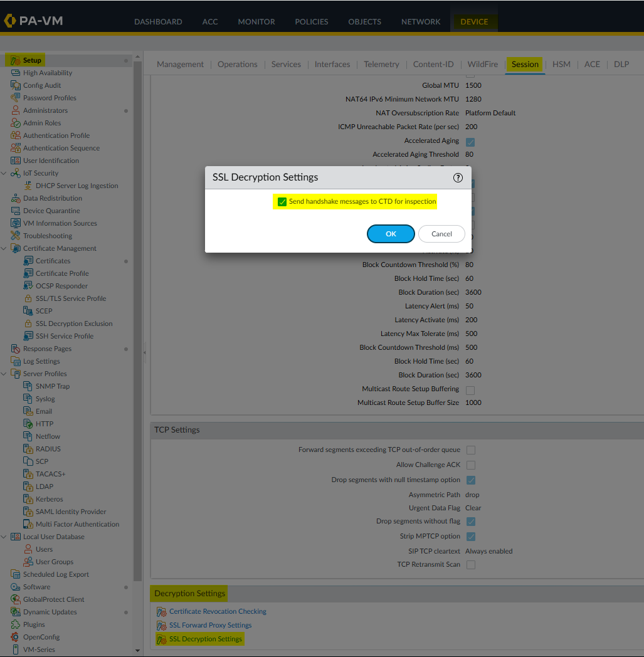This screenshot has height=657, width=644.
Task: Click the Authentication Profile icon
Action: tap(16, 136)
